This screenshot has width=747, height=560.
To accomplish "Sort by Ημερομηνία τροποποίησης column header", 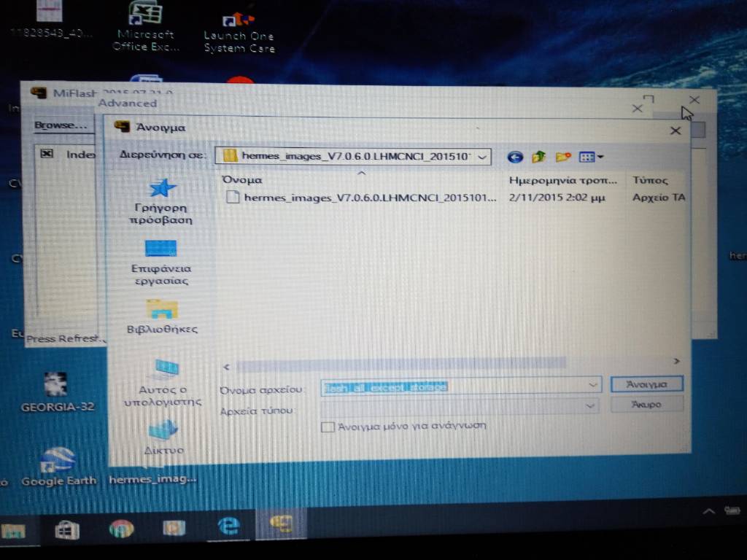I will (562, 181).
